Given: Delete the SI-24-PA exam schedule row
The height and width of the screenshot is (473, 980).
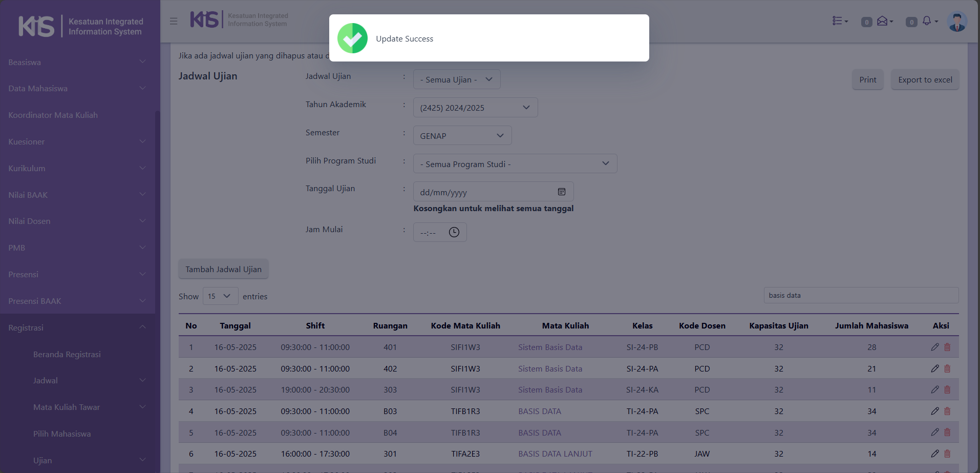Looking at the screenshot, I should pos(947,368).
